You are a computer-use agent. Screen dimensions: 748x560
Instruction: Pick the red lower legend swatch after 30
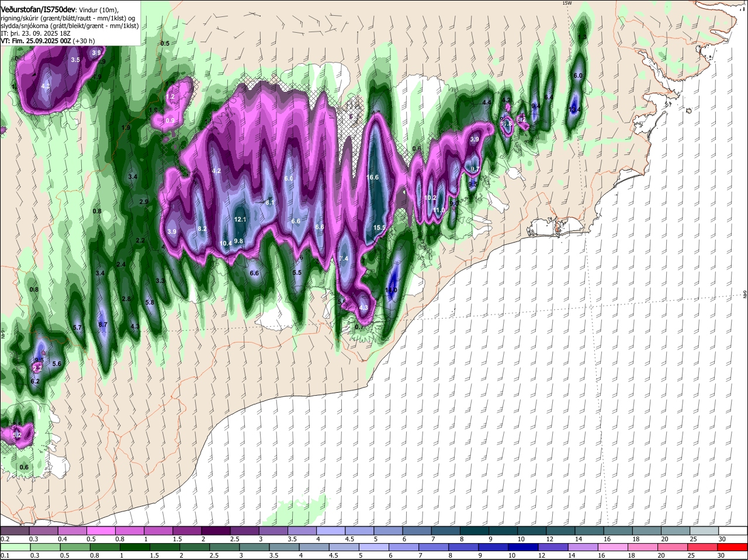[733, 547]
